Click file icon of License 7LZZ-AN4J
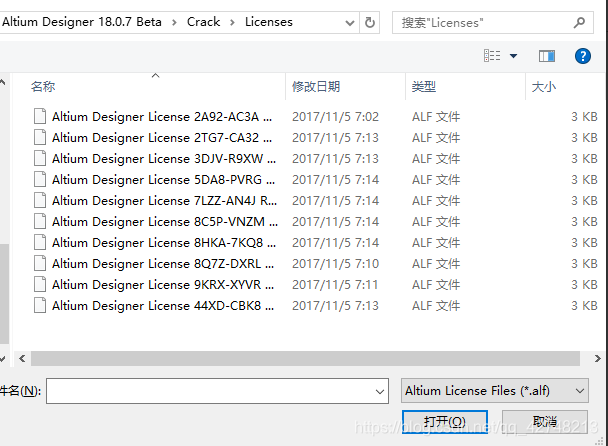 coord(40,200)
